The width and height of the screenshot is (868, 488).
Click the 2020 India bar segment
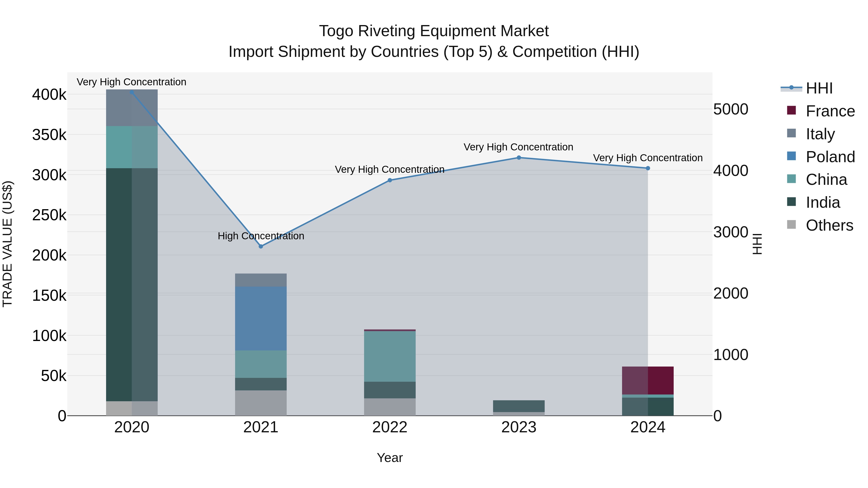(132, 285)
